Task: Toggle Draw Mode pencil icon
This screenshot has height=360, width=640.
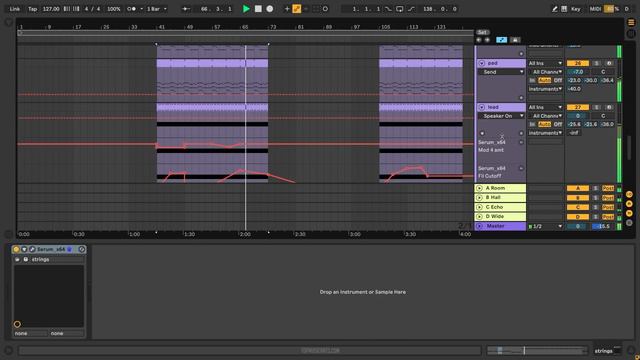Action: point(555,9)
